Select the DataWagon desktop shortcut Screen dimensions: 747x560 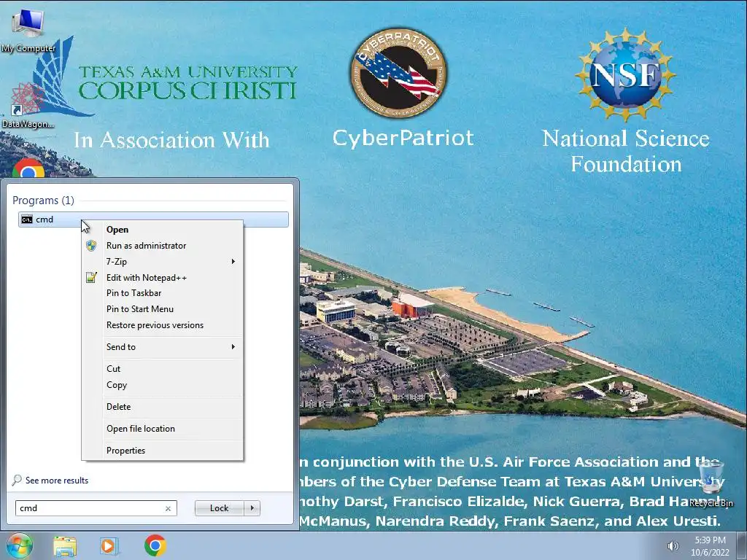click(x=28, y=106)
